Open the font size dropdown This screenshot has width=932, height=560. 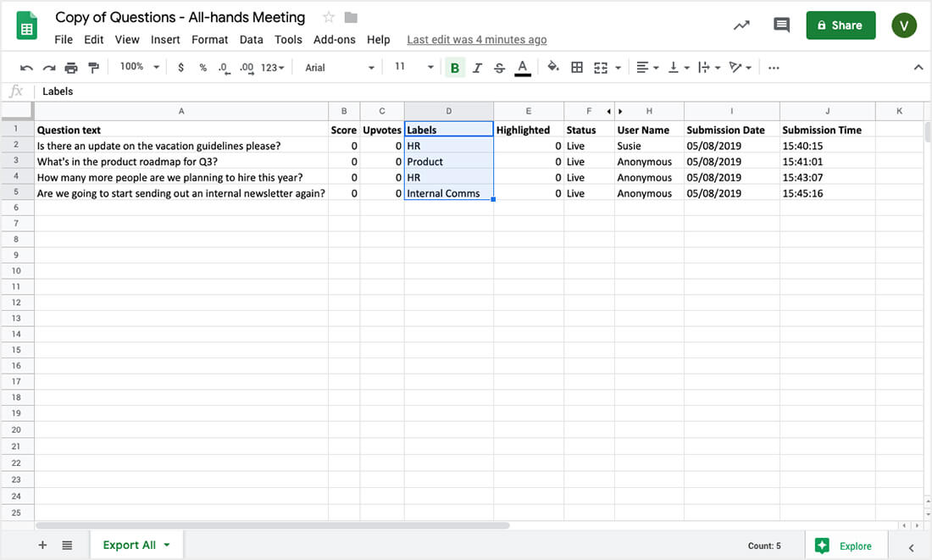[413, 67]
